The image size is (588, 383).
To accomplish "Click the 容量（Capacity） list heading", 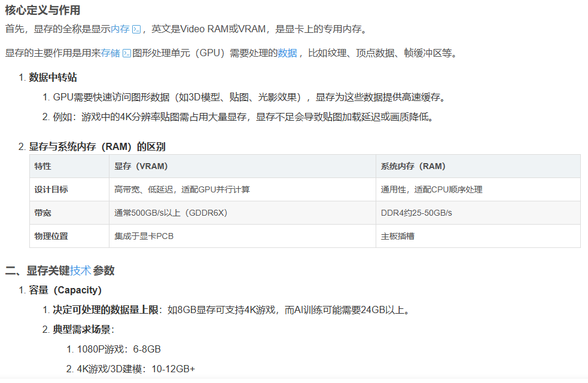I will click(65, 290).
